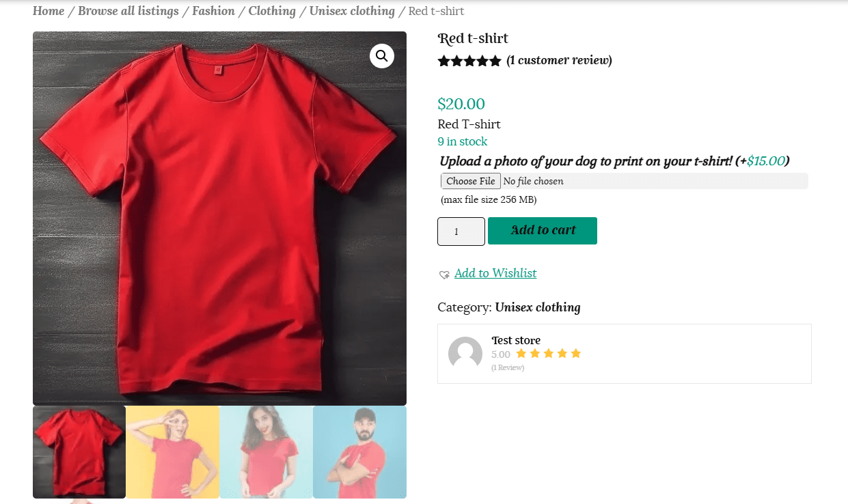Open Browse all listings breadcrumb
Screen dimensions: 848x504
(128, 11)
